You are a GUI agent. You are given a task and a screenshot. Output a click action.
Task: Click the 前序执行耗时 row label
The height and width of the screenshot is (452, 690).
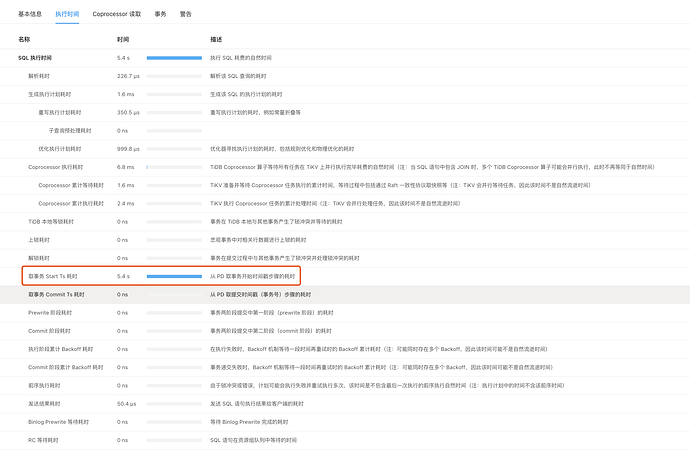44,386
